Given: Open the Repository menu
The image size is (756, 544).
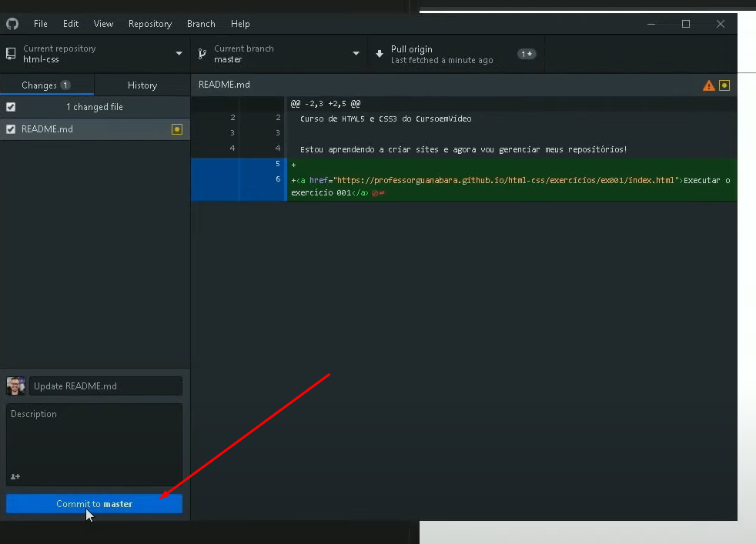Looking at the screenshot, I should point(150,24).
